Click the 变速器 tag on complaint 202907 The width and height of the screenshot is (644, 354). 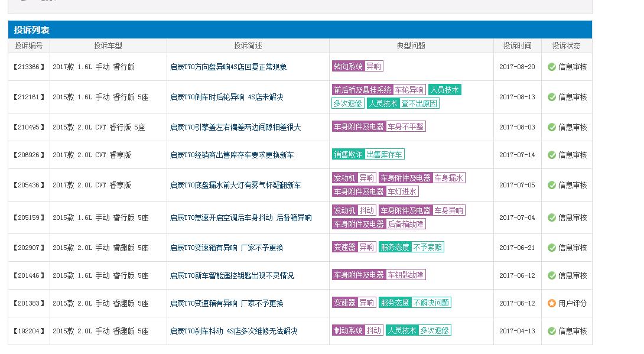point(345,248)
